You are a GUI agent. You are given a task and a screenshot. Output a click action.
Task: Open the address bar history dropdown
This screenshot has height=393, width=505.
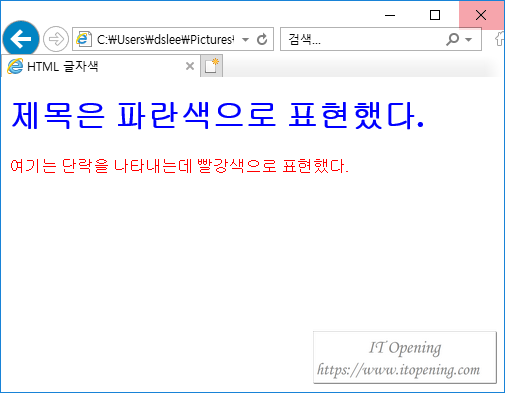click(x=246, y=40)
